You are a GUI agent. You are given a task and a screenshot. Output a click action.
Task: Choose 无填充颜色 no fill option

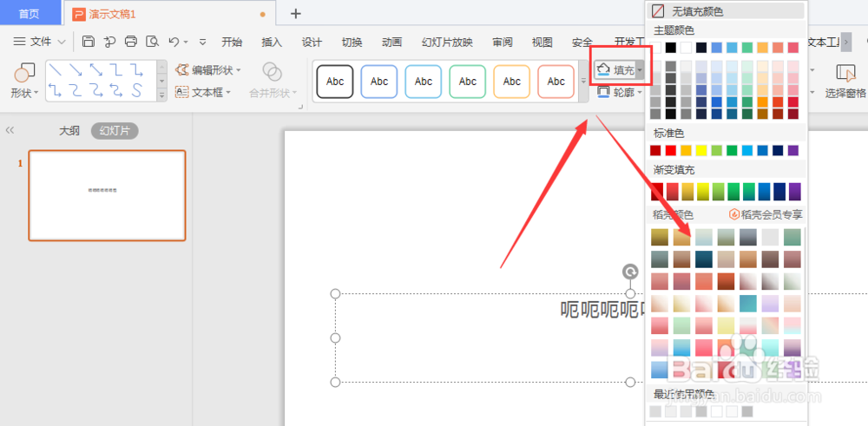click(x=727, y=11)
